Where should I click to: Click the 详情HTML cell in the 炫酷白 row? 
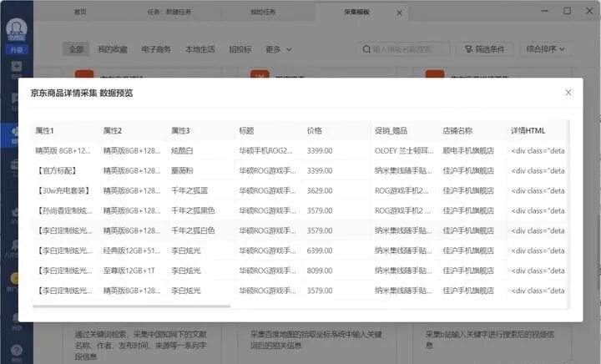538,150
